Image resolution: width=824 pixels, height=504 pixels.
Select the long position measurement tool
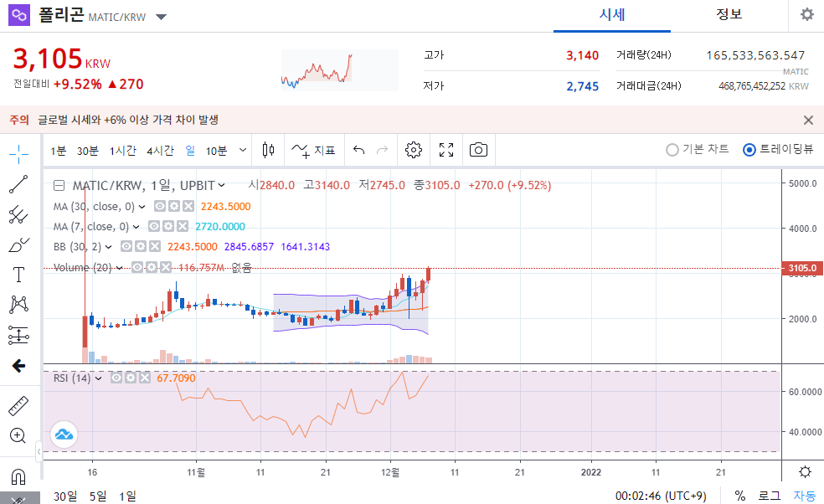click(19, 335)
